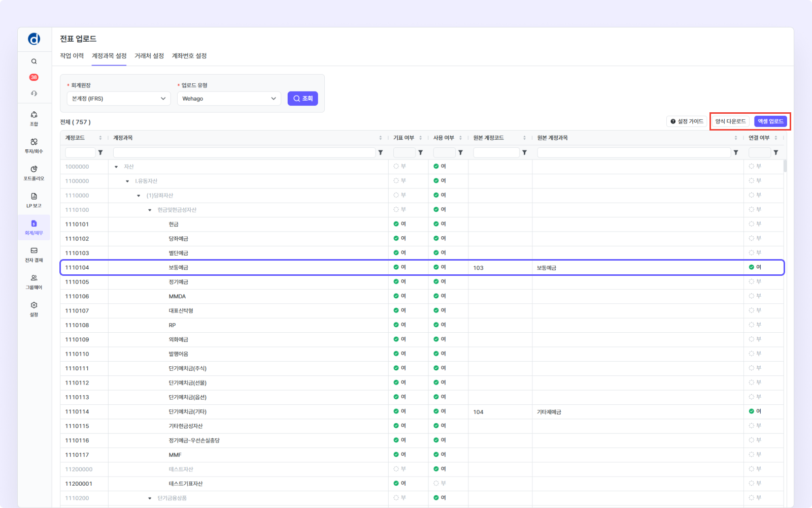Collapse the 자산 tree node
This screenshot has width=812, height=508.
point(116,167)
